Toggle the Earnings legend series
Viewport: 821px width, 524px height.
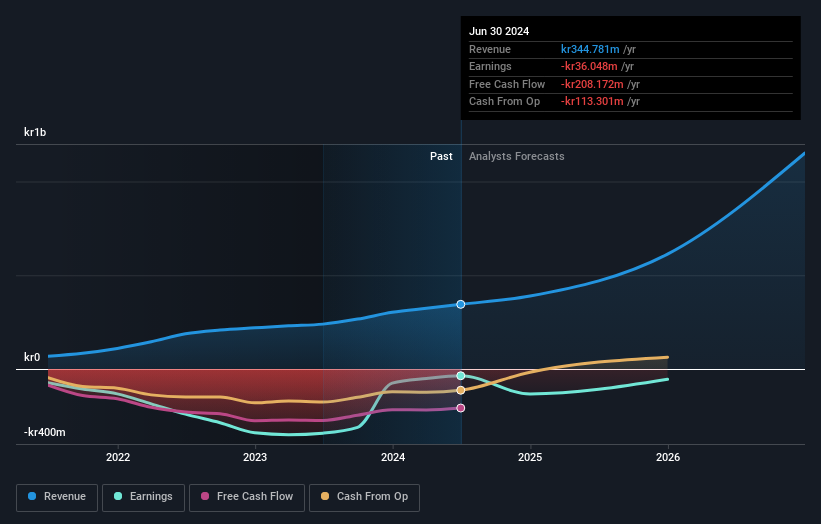coord(143,497)
